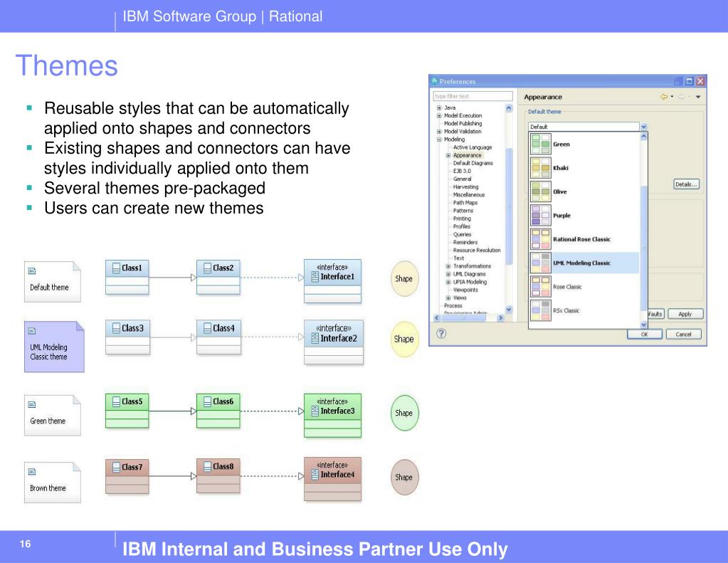Viewport: 728px width, 563px height.
Task: Expand the Model Execution node
Action: click(x=439, y=116)
